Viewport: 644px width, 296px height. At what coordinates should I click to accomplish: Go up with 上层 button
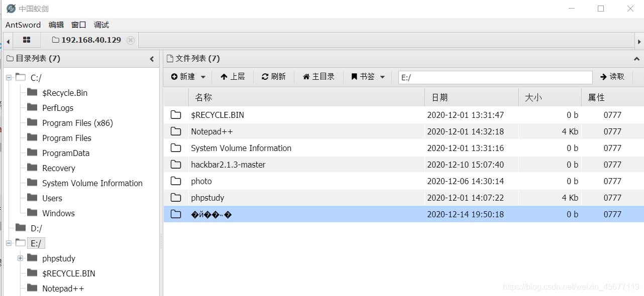pos(233,77)
